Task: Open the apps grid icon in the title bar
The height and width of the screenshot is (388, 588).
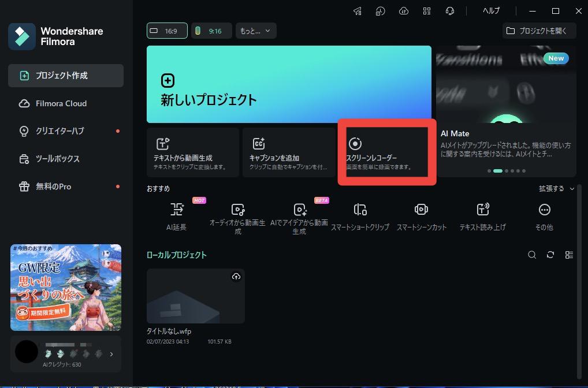Action: [427, 11]
